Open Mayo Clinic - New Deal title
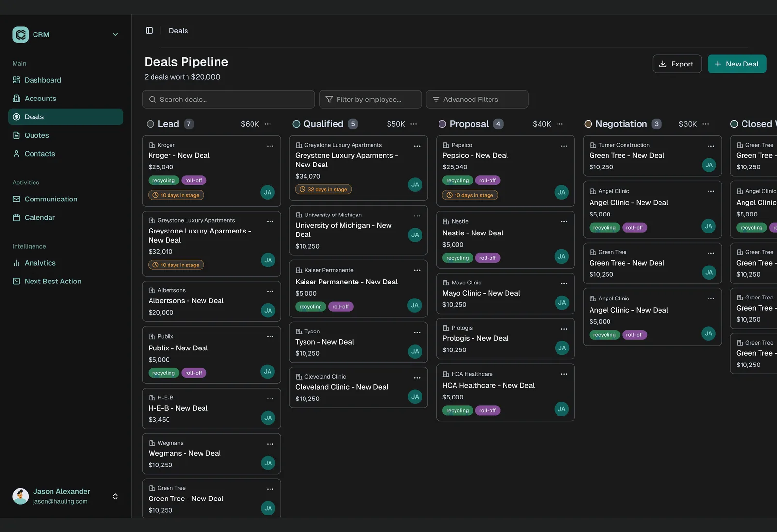 [x=481, y=293]
